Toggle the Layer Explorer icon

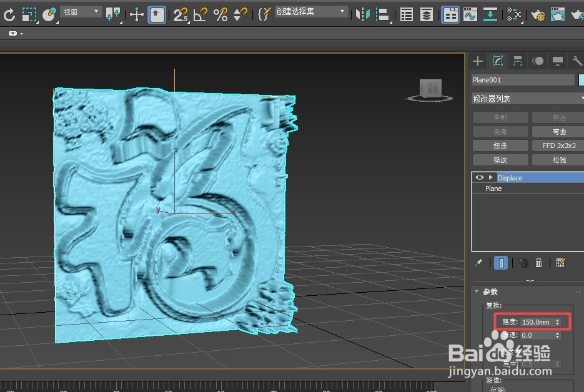point(426,15)
